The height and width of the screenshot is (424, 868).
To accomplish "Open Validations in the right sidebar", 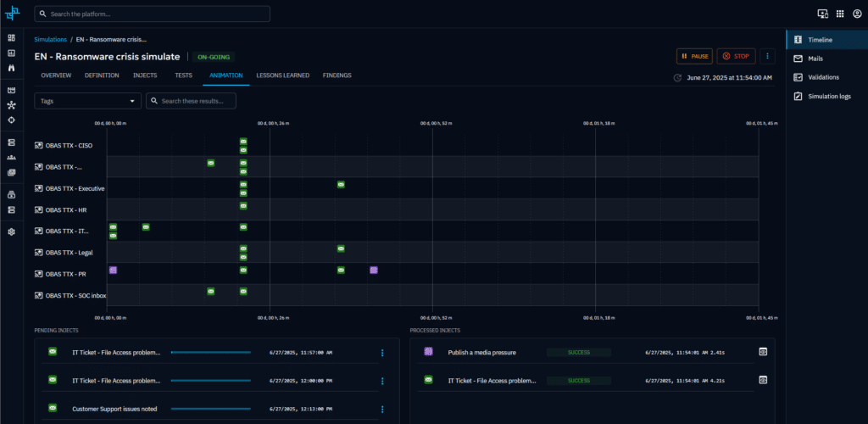I will coord(822,77).
